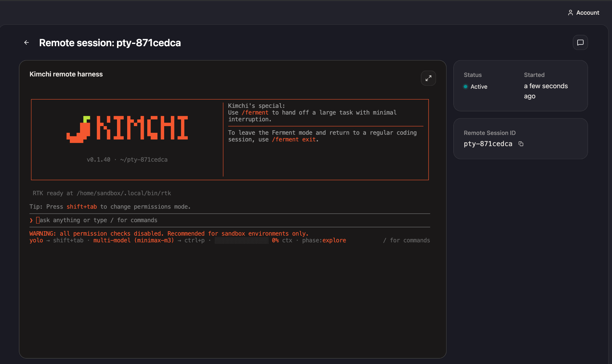Click the 'a few seconds ago' started time
The width and height of the screenshot is (612, 364).
click(x=546, y=91)
